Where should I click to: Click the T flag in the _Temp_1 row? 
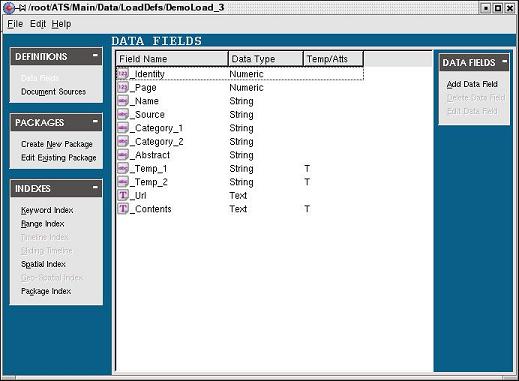[307, 168]
